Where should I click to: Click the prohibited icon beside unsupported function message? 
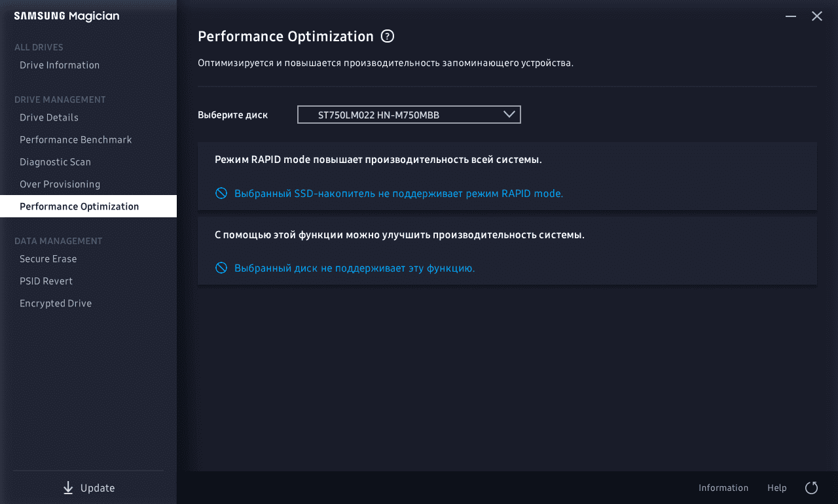point(221,268)
